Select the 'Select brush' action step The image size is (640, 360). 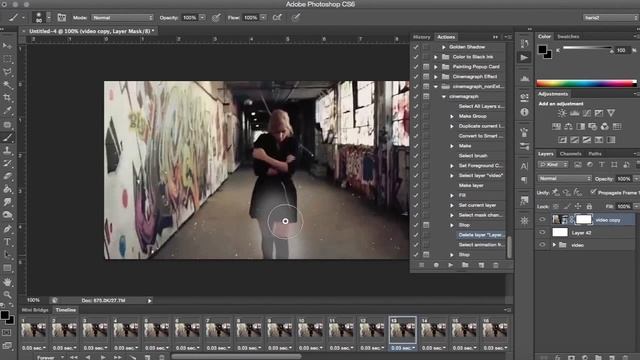tap(473, 156)
